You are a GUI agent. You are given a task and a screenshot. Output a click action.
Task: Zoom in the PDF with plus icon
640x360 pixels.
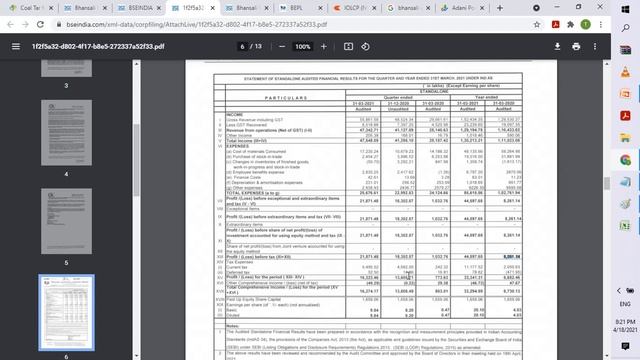pos(324,47)
